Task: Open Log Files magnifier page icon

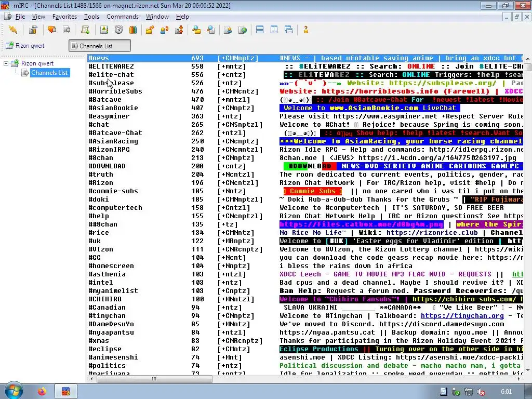Action: point(211,30)
